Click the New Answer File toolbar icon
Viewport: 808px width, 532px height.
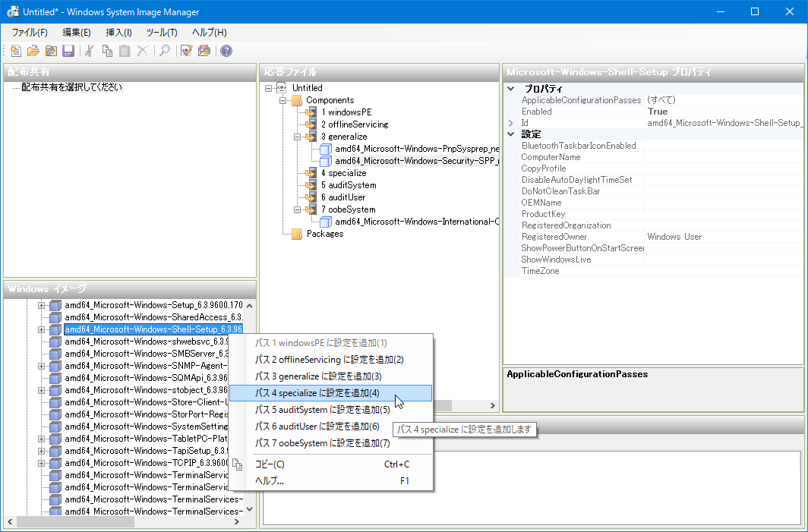(x=15, y=51)
